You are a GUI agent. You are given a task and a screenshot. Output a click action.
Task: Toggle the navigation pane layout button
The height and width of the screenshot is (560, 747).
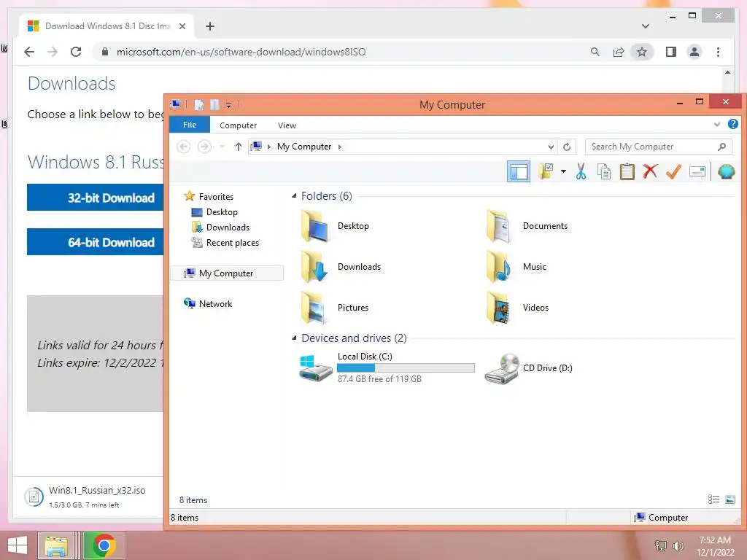click(x=519, y=171)
